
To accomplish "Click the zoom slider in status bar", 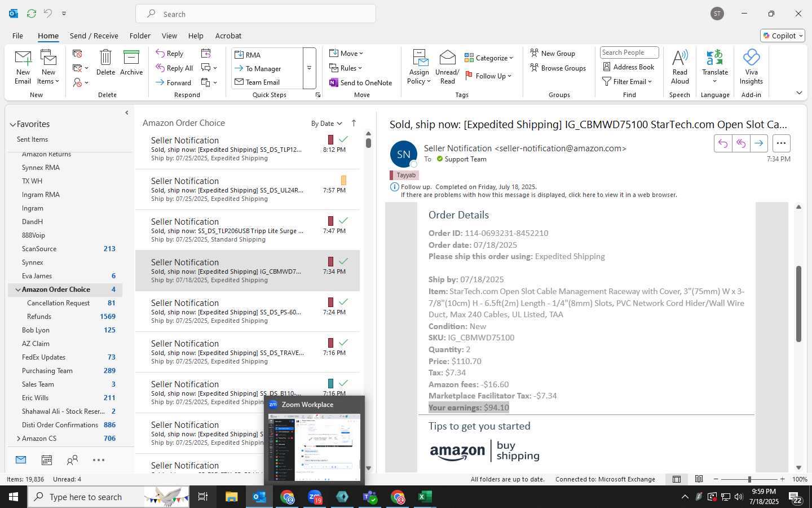I will [749, 479].
